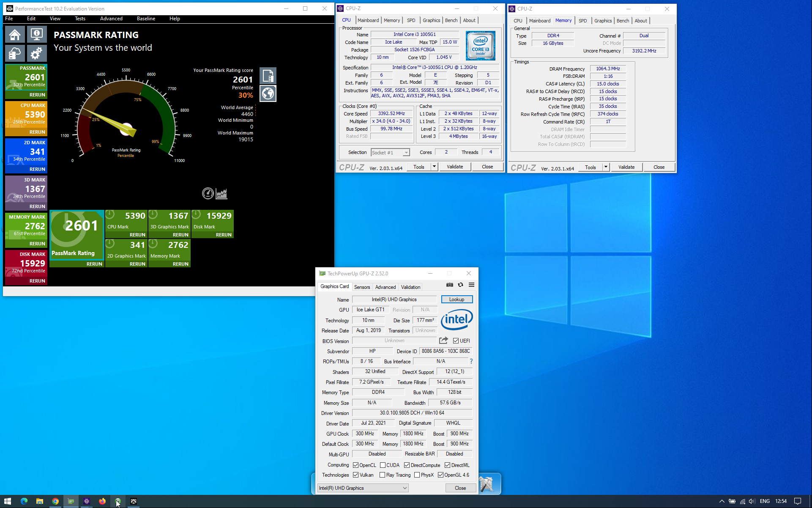Click the GPU-Z refresh icon

(461, 285)
